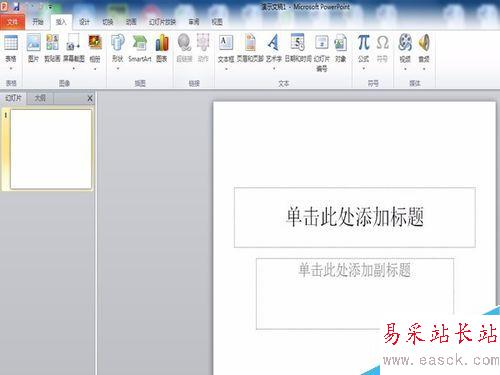Expand the 视频 video dropdown arrow
This screenshot has width=500, height=375.
[405, 69]
